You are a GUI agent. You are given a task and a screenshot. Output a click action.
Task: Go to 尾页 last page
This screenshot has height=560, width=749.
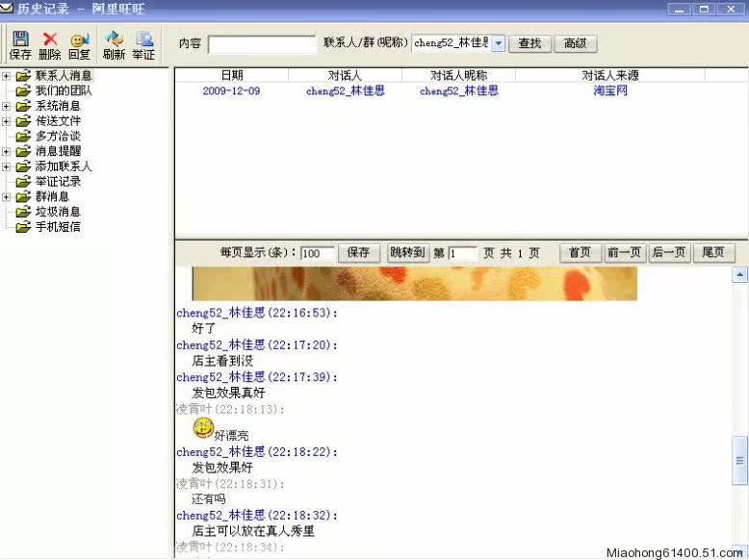(713, 252)
